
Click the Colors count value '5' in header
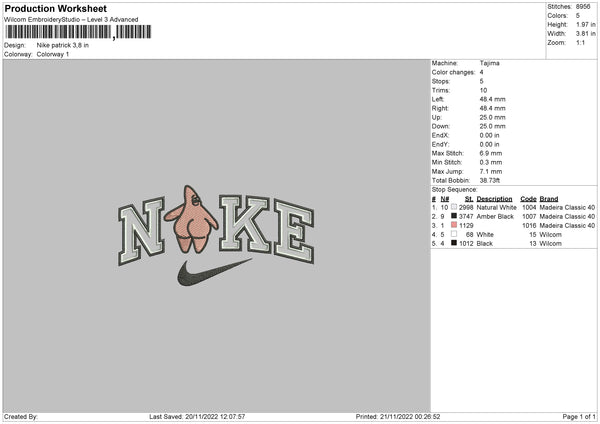(x=578, y=16)
